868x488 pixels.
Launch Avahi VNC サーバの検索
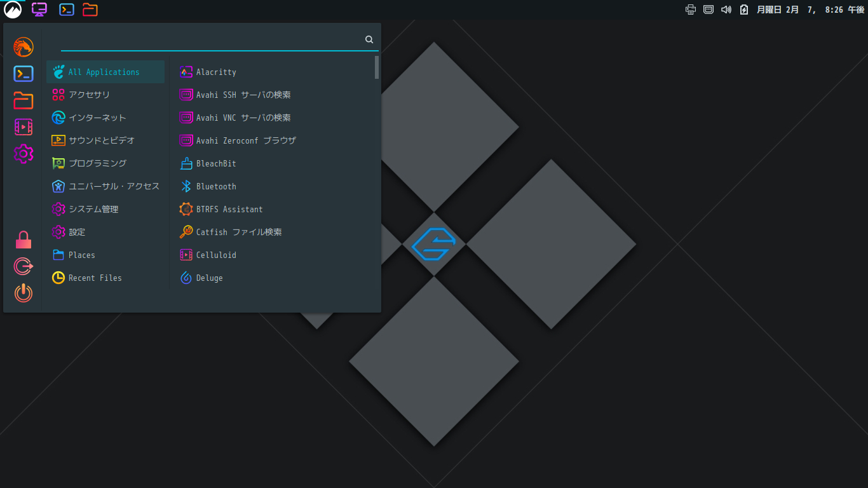274,118
